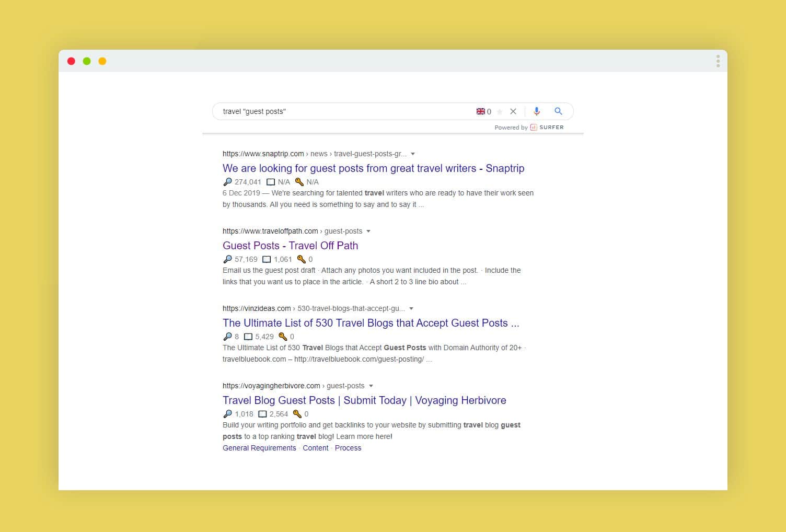Click key icon for Travel Off Path result
Viewport: 786px width, 532px height.
[x=301, y=259]
